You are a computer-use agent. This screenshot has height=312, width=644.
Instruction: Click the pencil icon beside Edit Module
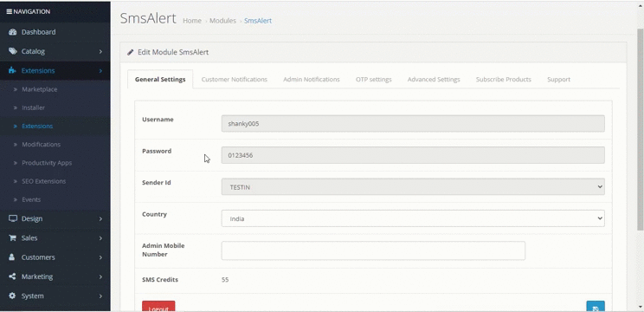point(130,52)
